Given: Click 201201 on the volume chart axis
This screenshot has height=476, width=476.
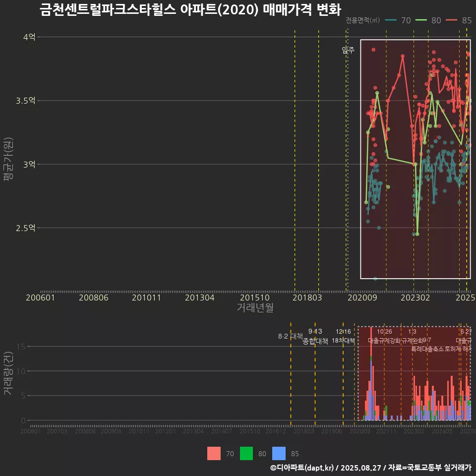Looking at the screenshot, I should pos(166,431).
